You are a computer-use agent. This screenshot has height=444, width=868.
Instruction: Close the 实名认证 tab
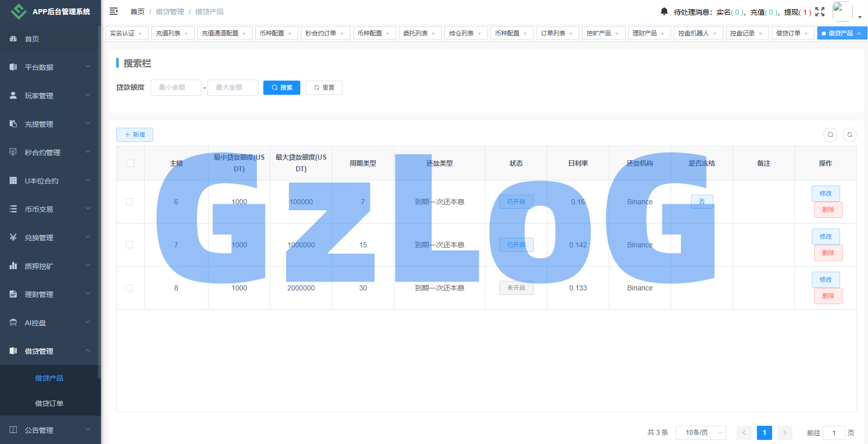click(140, 33)
